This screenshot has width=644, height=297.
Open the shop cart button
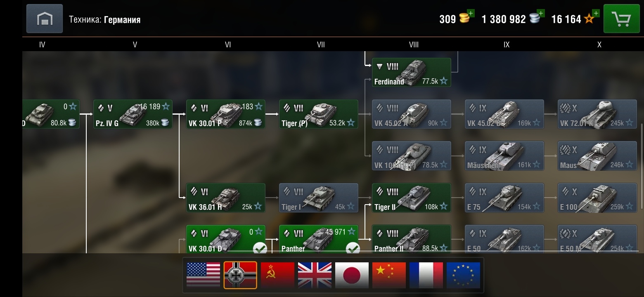621,19
